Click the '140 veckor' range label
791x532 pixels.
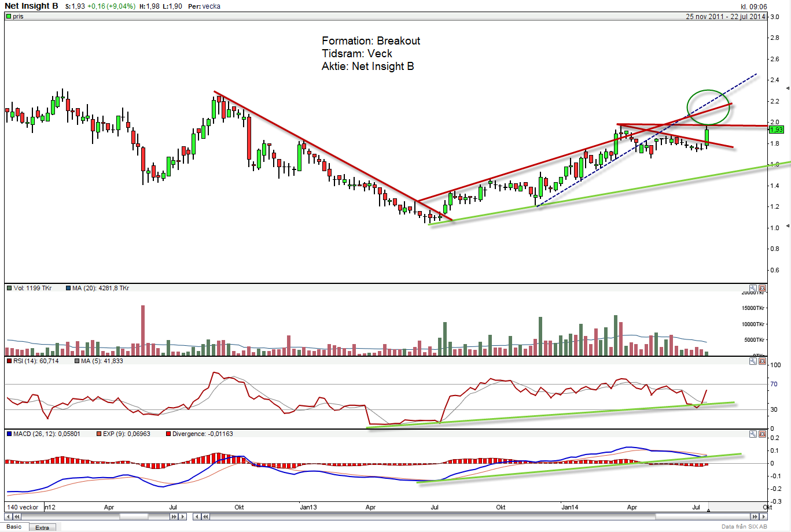tap(23, 507)
